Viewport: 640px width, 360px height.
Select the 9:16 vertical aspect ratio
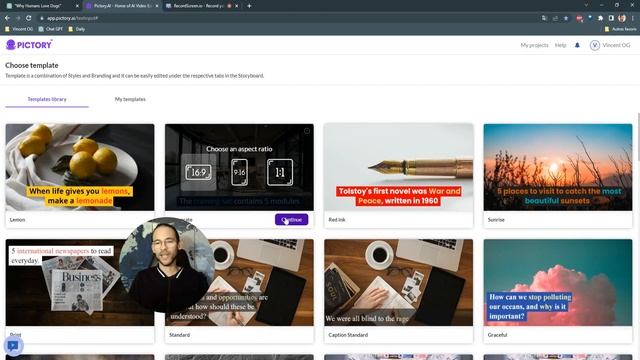click(239, 172)
